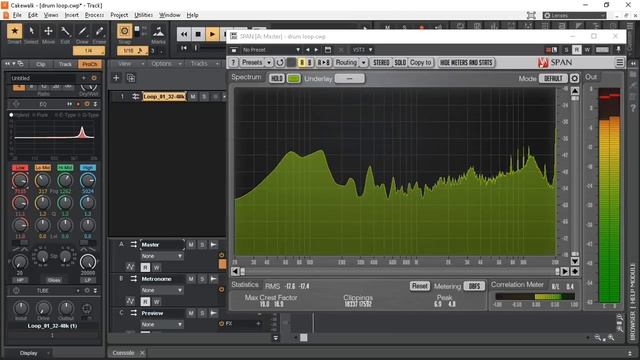This screenshot has height=360, width=640.
Task: Open Preview bus output None dropdown
Action: point(162,324)
